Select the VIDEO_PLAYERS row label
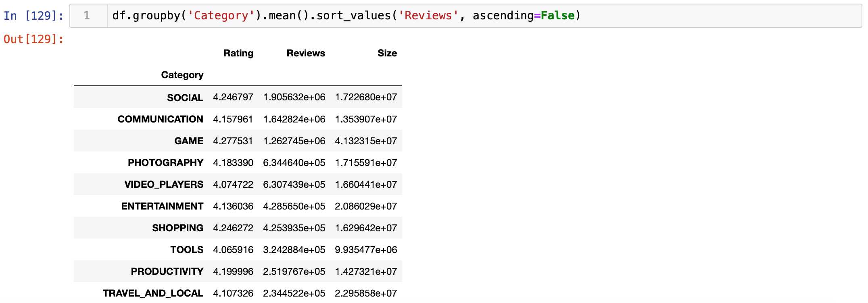 [x=164, y=185]
